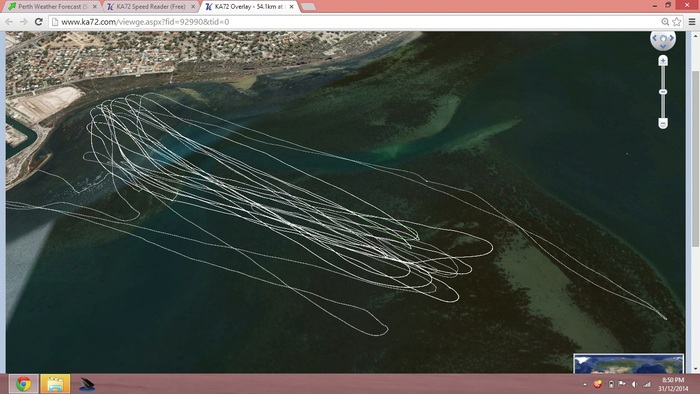Click the page vertical scrollbar

pyautogui.click(x=696, y=202)
